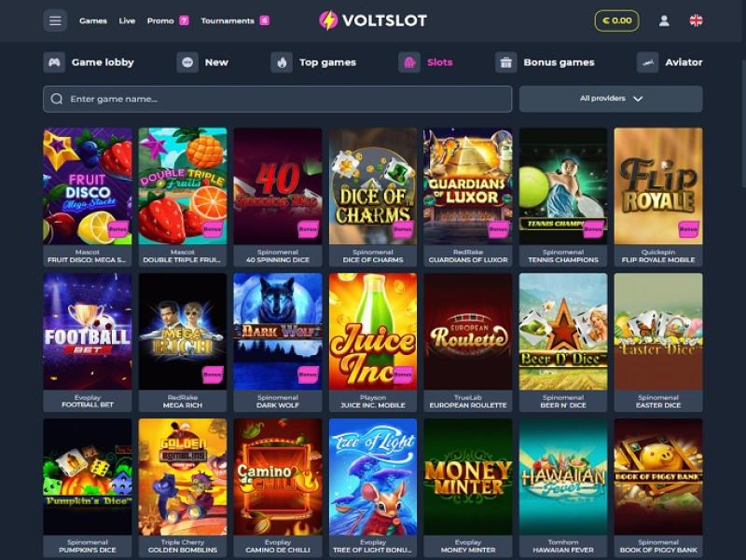Expand the All providers dropdown
This screenshot has width=746, height=560.
click(x=611, y=99)
